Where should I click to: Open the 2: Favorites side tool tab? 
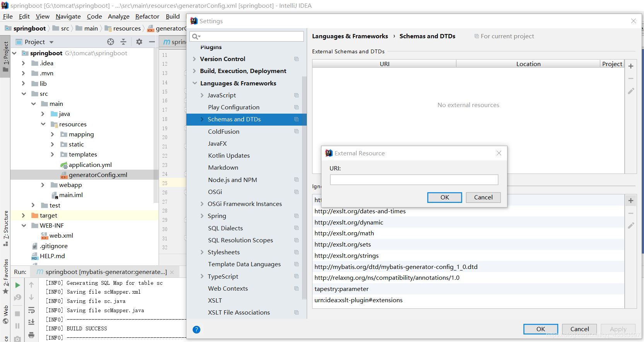tap(5, 276)
